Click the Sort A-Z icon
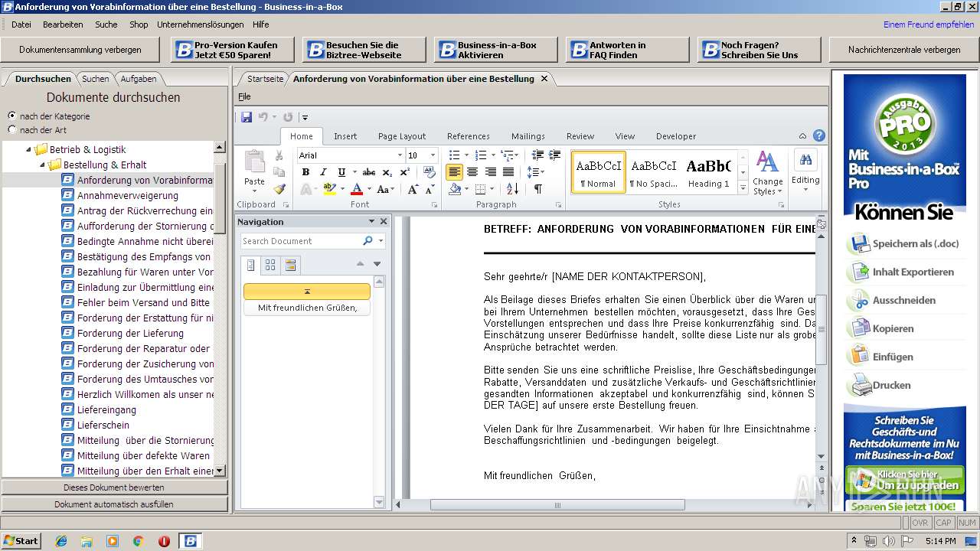 click(512, 189)
